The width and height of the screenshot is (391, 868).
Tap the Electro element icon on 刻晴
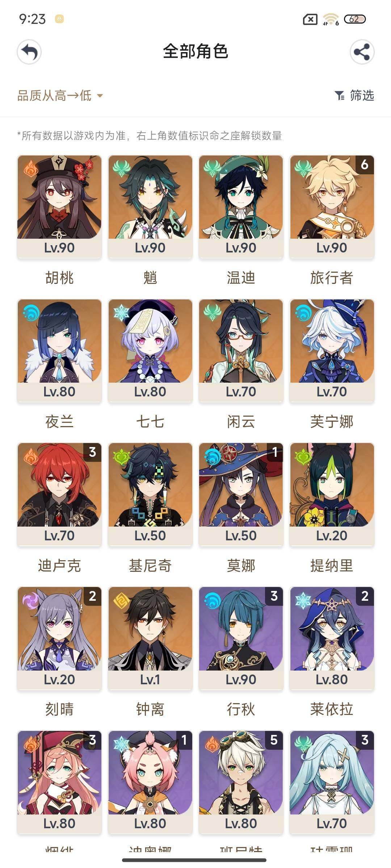tap(30, 601)
